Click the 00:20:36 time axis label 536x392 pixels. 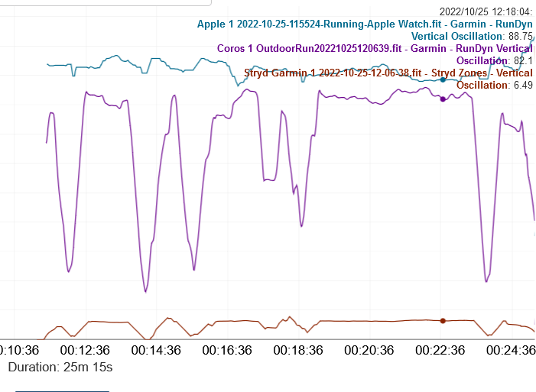pyautogui.click(x=369, y=350)
